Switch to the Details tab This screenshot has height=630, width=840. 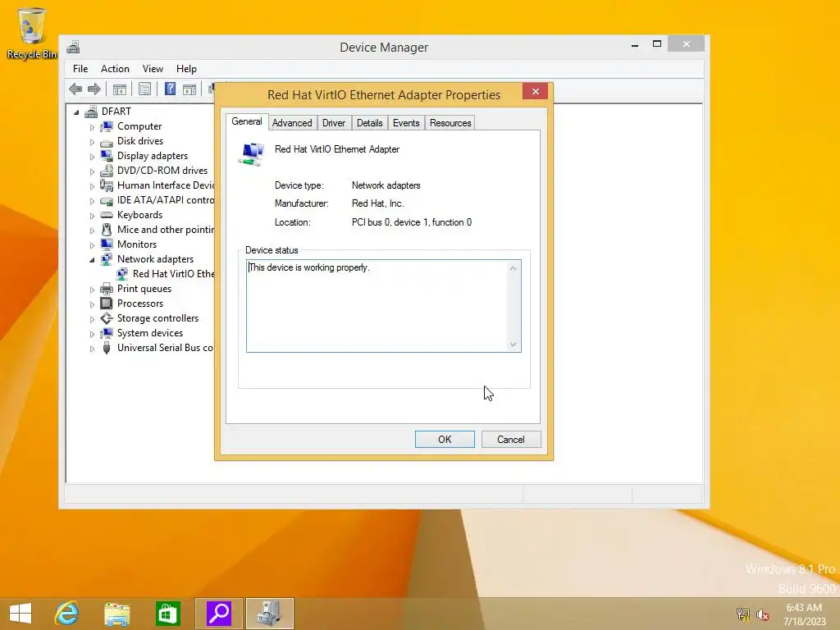[x=370, y=123]
